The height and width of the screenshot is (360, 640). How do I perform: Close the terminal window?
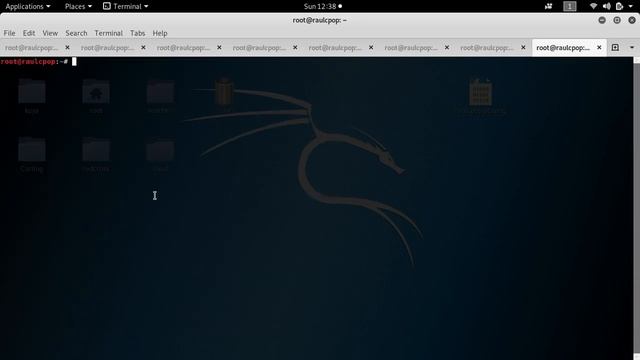click(632, 20)
